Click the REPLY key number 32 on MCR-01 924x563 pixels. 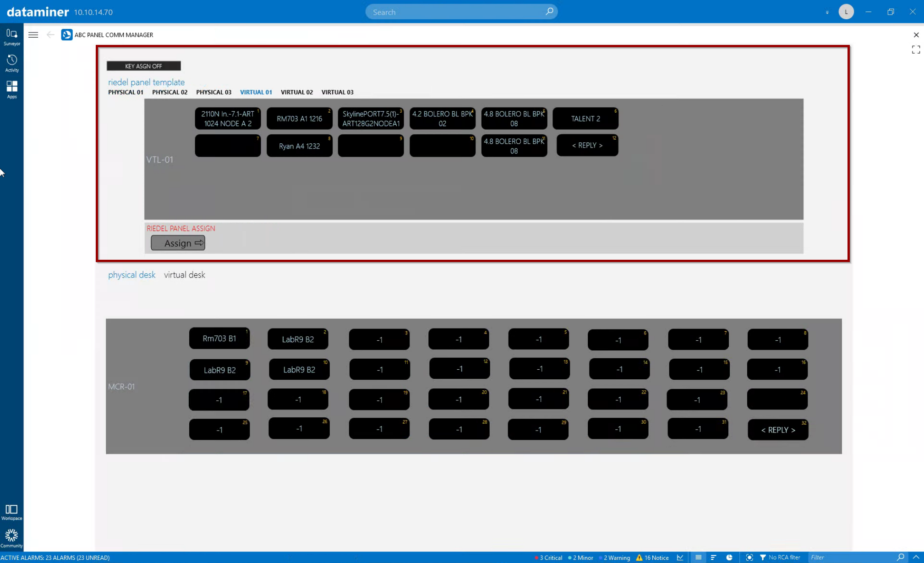[x=778, y=430]
